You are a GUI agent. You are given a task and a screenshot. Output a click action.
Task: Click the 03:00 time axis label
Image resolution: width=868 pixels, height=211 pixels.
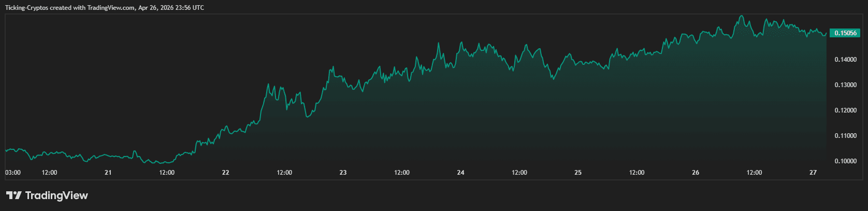click(x=13, y=173)
